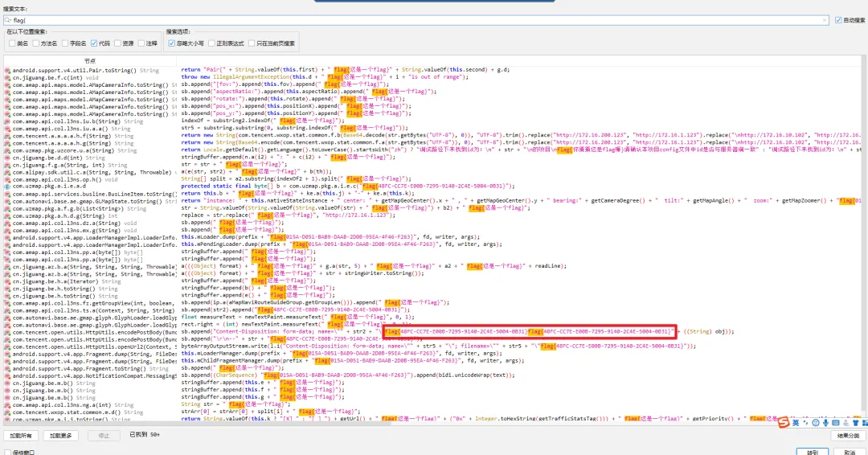Click the field icon beside com.uzmap.pkg.a.i.e.a.d

pyautogui.click(x=8, y=187)
